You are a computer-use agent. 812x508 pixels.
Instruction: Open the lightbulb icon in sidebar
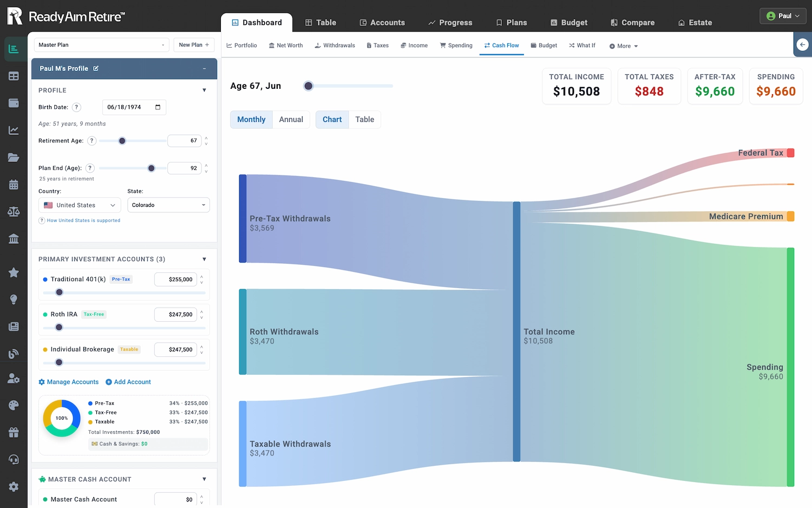14,299
